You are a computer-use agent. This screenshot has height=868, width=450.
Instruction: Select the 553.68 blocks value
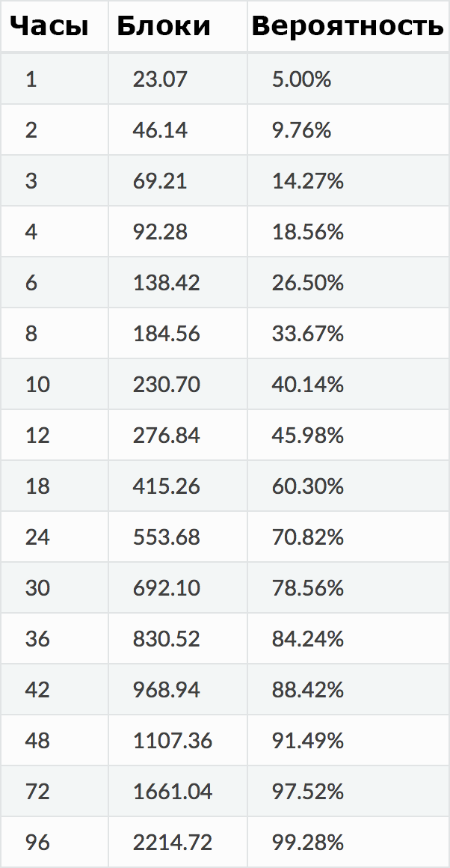click(x=167, y=537)
